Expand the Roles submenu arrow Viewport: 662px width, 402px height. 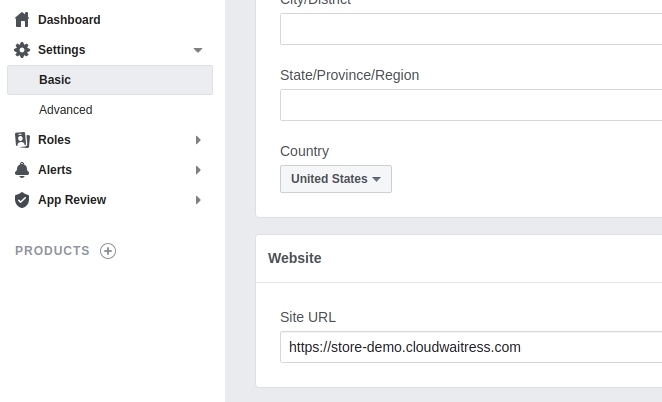(198, 140)
